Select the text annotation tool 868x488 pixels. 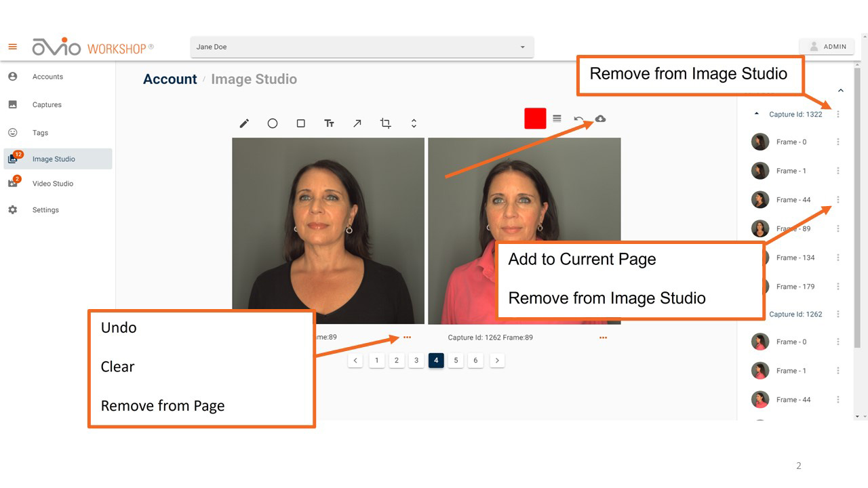pyautogui.click(x=329, y=123)
